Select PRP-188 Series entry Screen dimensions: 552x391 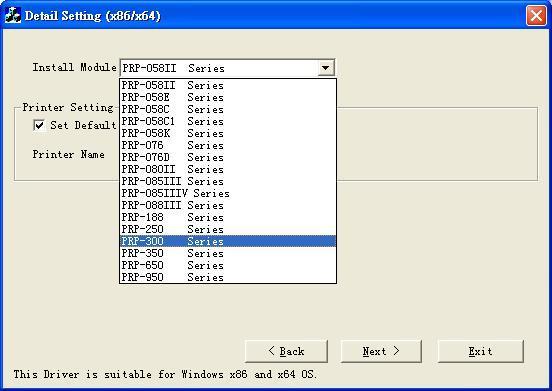228,217
